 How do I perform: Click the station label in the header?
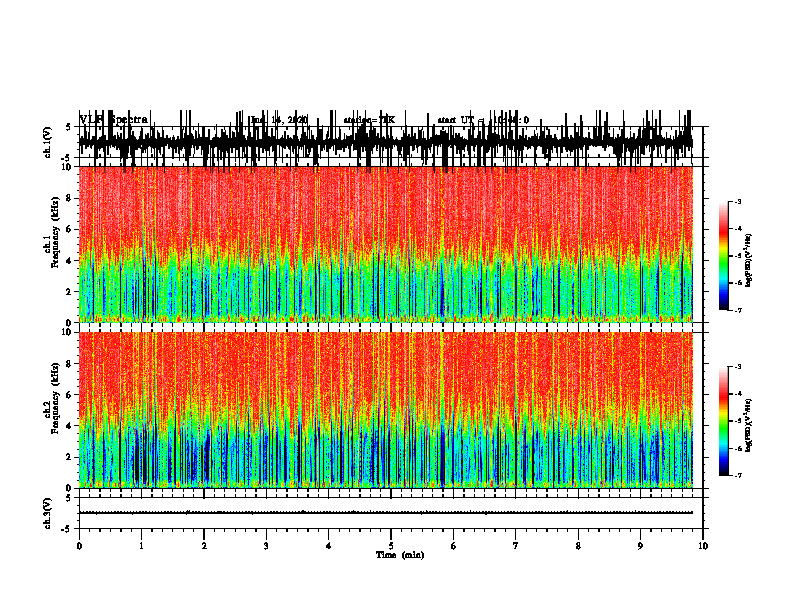pyautogui.click(x=369, y=120)
